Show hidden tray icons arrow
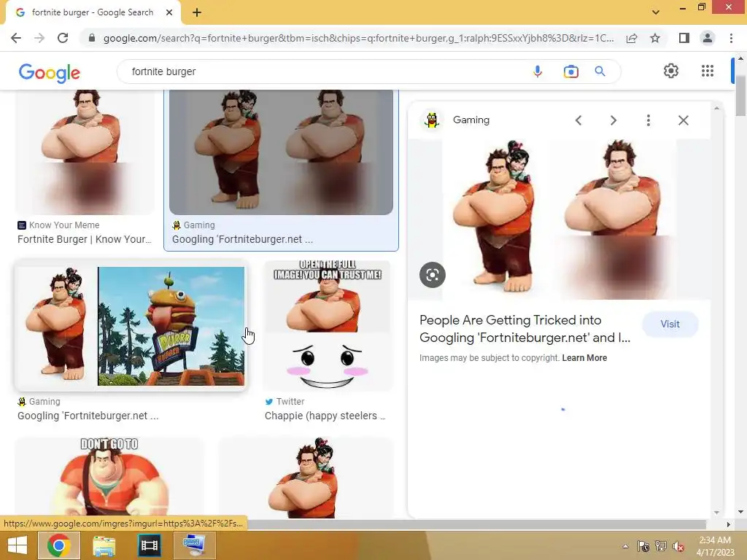Image resolution: width=747 pixels, height=560 pixels. click(625, 546)
